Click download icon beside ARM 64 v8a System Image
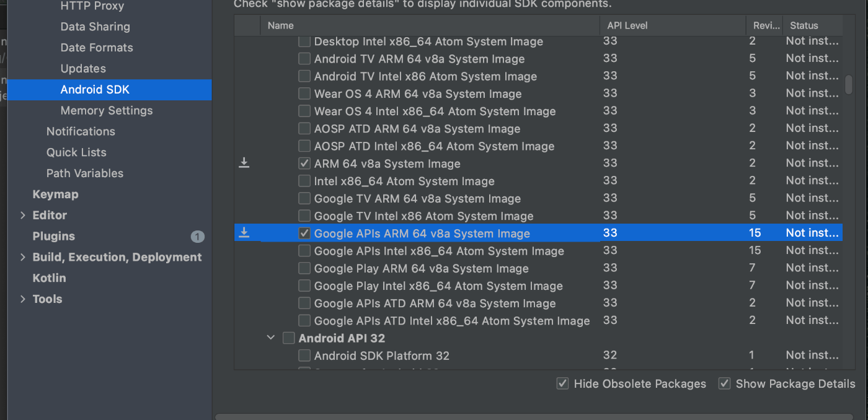 pos(244,162)
